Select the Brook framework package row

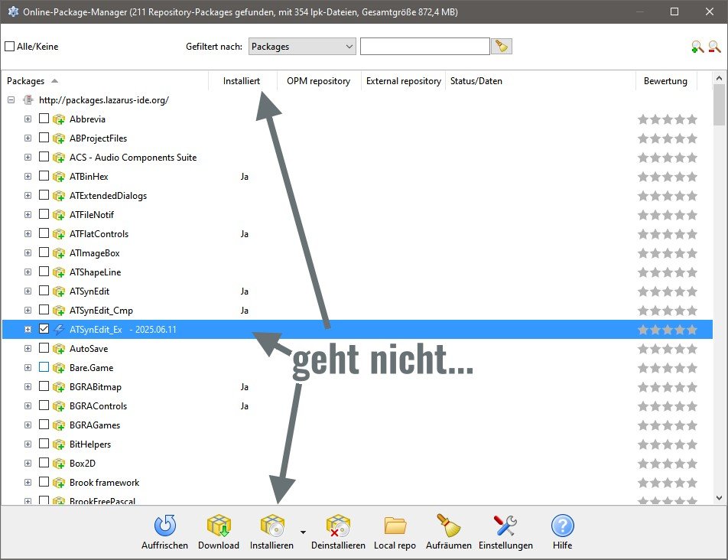[x=358, y=483]
